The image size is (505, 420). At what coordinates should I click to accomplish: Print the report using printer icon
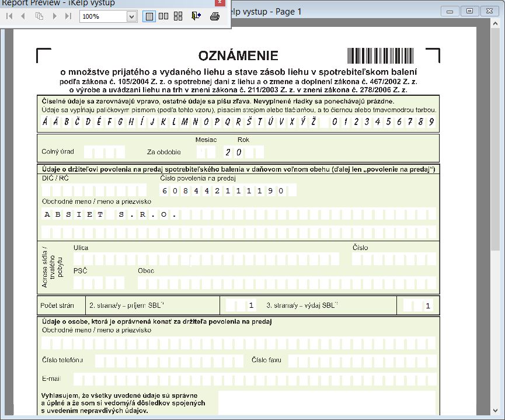click(x=214, y=16)
